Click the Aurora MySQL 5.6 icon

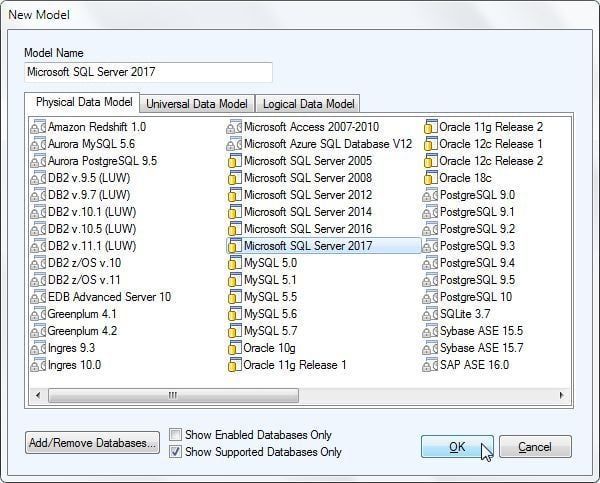pos(38,144)
